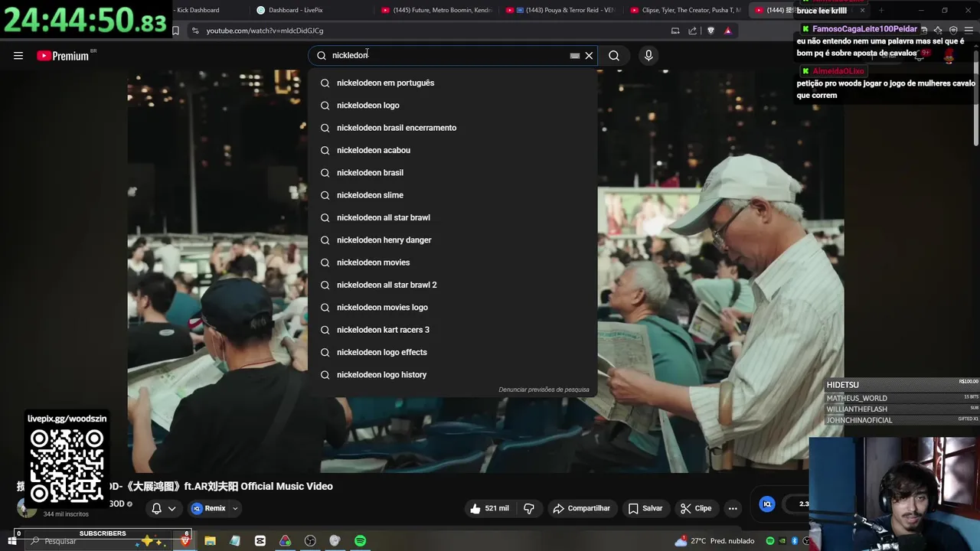
Task: Open the YouTube hamburger guide menu
Action: click(18, 55)
